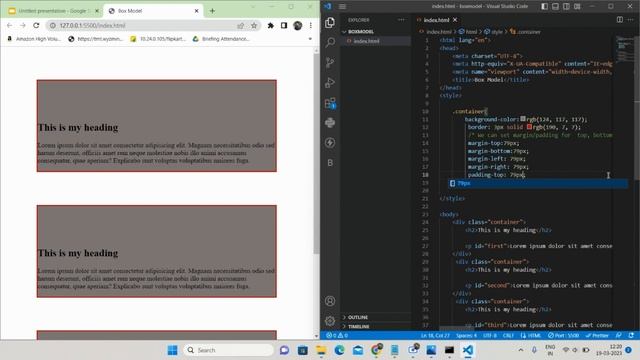Open the Explorer Views and More Actions ellipsis
Screen dimensions: 640x360
(x=401, y=20)
